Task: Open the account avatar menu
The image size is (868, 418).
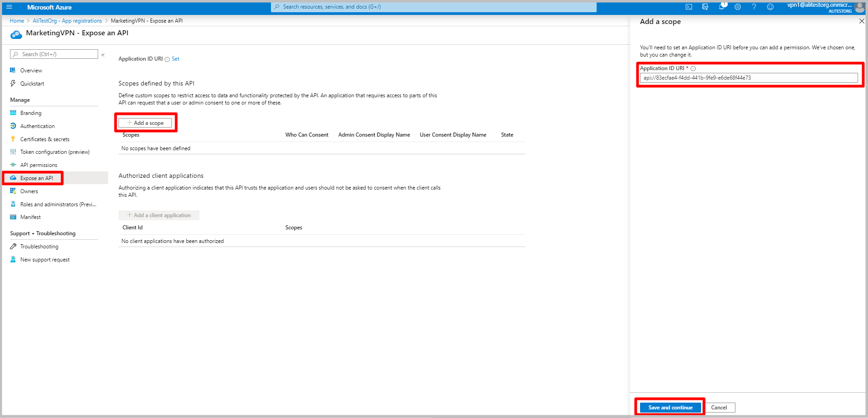Action: (x=859, y=7)
